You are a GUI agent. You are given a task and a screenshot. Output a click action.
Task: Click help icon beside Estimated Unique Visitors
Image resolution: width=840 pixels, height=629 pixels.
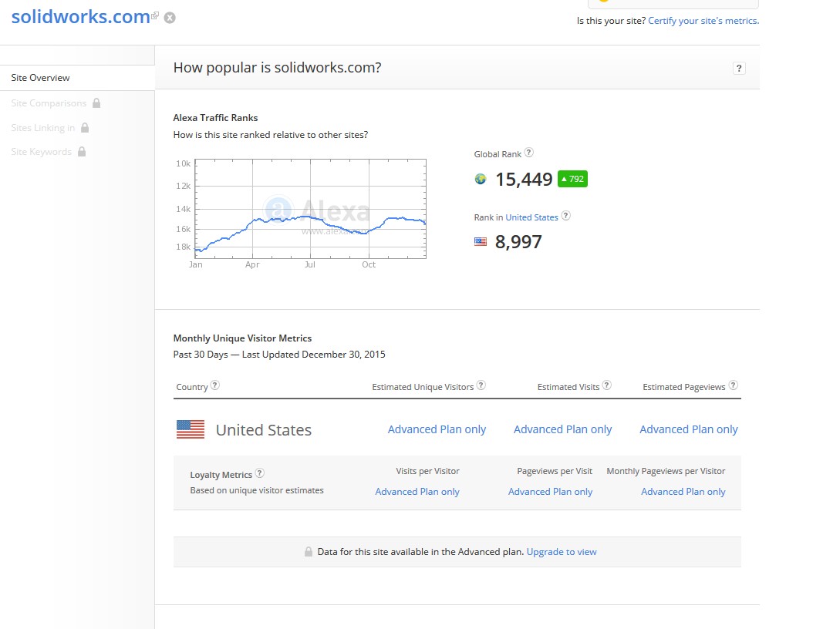(481, 385)
